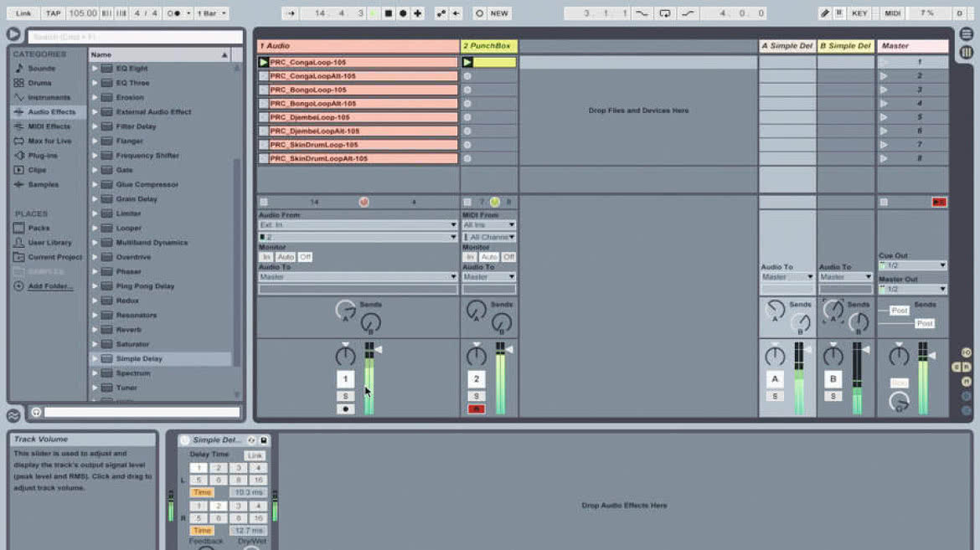This screenshot has width=980, height=550.
Task: Toggle the KEY map mode switch
Action: [x=859, y=13]
